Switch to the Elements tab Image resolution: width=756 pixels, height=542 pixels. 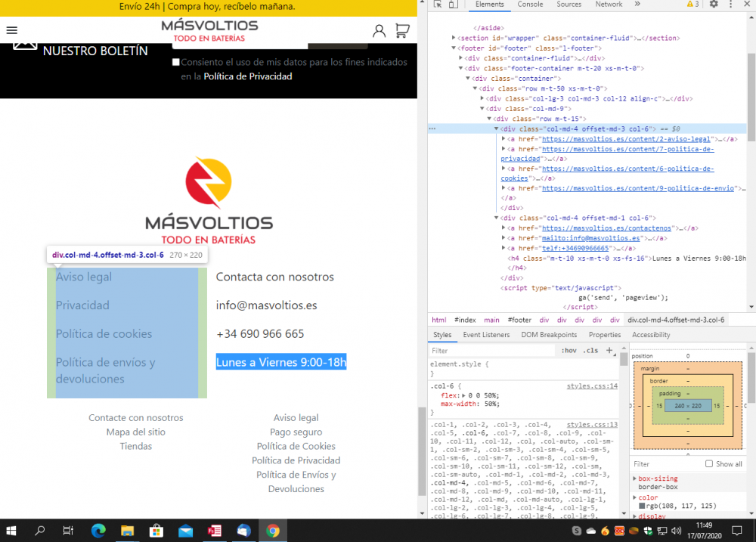[489, 5]
